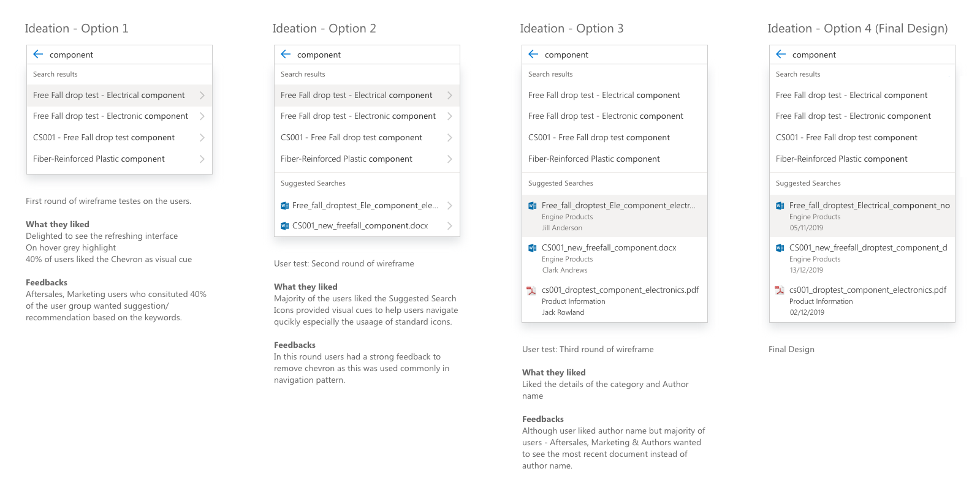The height and width of the screenshot is (493, 980).
Task: Open Free_fall_droptest_Ele_component_electr by Jill Anderson
Action: point(615,216)
